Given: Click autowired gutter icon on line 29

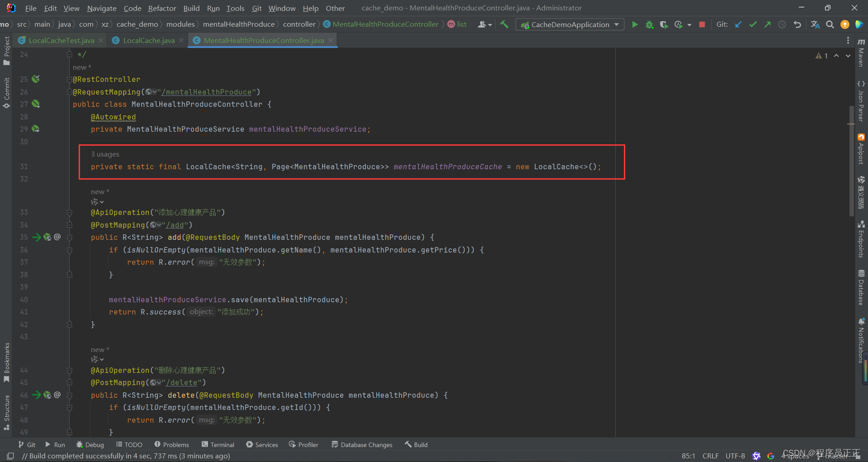Looking at the screenshot, I should tap(36, 129).
